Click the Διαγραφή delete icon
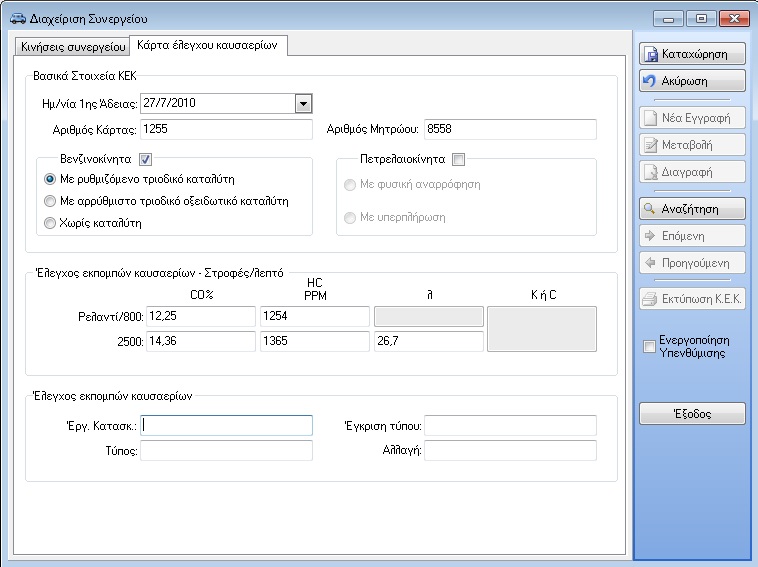This screenshot has height=567, width=758. (651, 172)
